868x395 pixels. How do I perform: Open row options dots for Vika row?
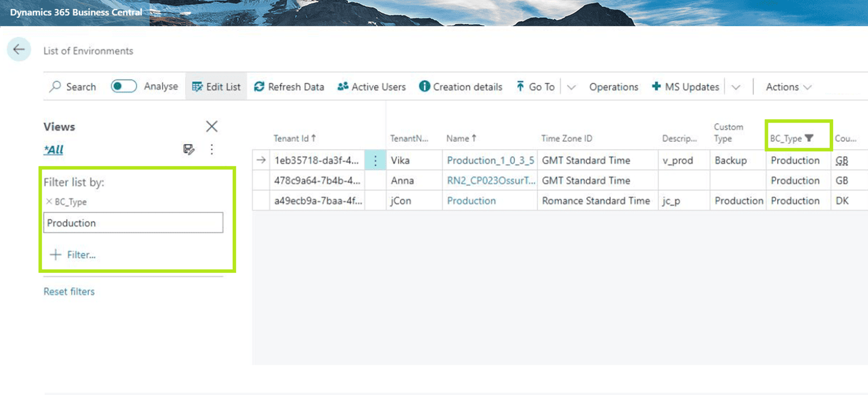(x=375, y=160)
